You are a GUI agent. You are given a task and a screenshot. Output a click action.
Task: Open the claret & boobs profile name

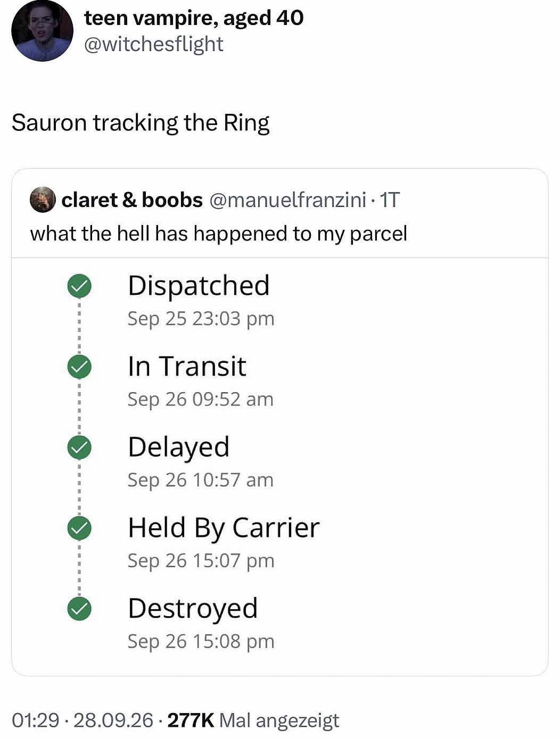(x=132, y=200)
